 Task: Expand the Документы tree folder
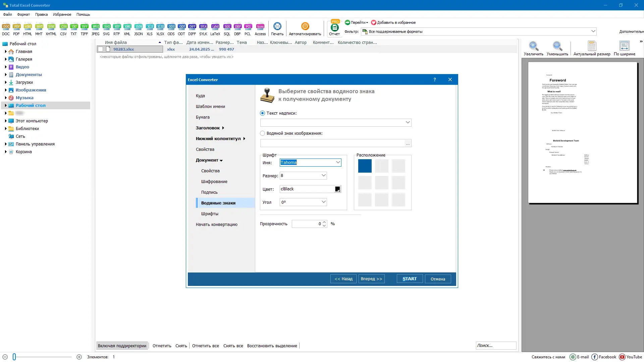pos(6,75)
